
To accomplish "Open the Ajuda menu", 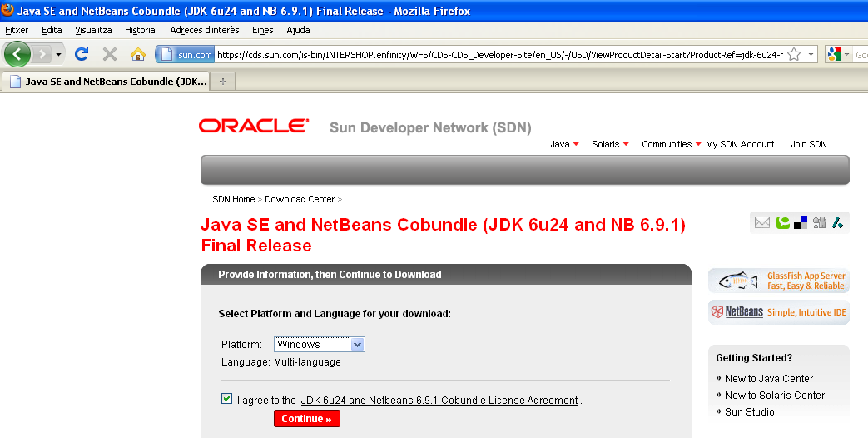I will point(298,30).
